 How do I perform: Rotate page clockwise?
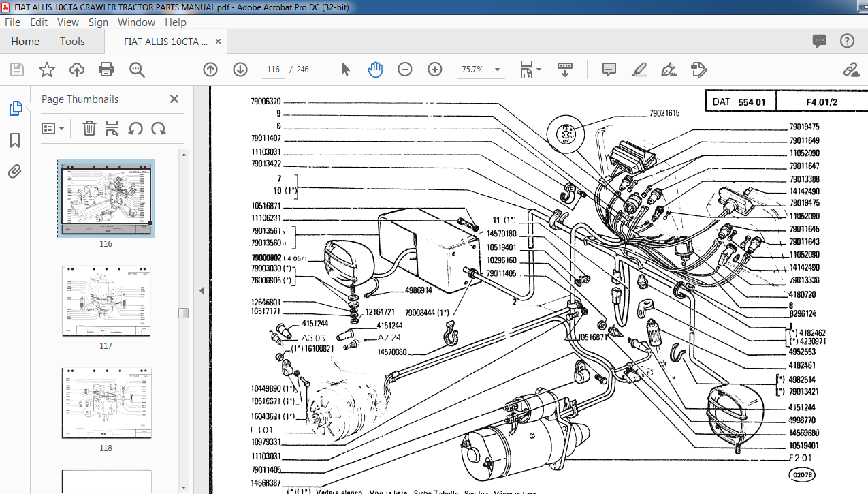(159, 128)
